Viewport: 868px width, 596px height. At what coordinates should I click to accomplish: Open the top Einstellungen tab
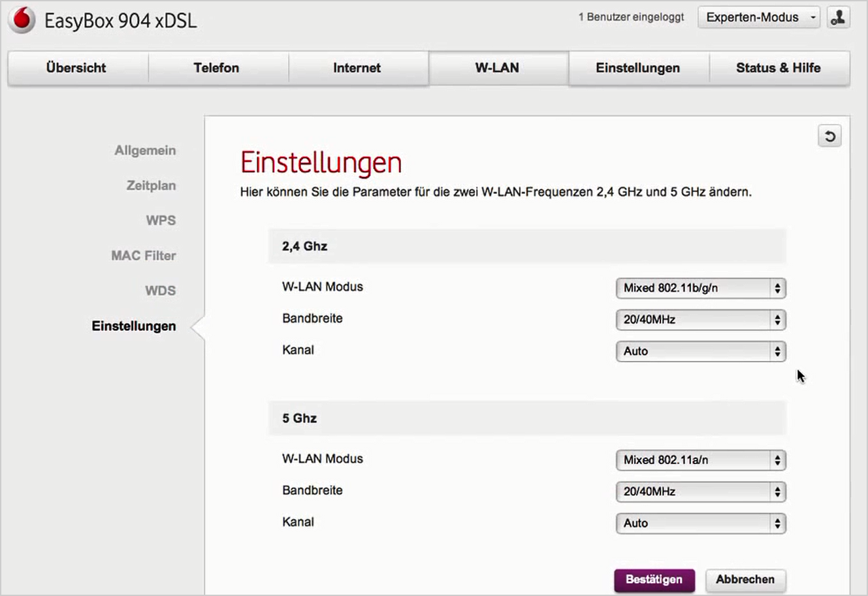pyautogui.click(x=637, y=68)
